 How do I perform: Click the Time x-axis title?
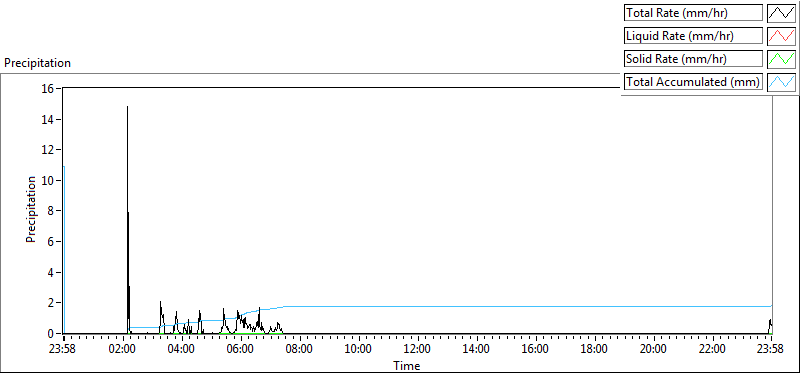pos(407,365)
